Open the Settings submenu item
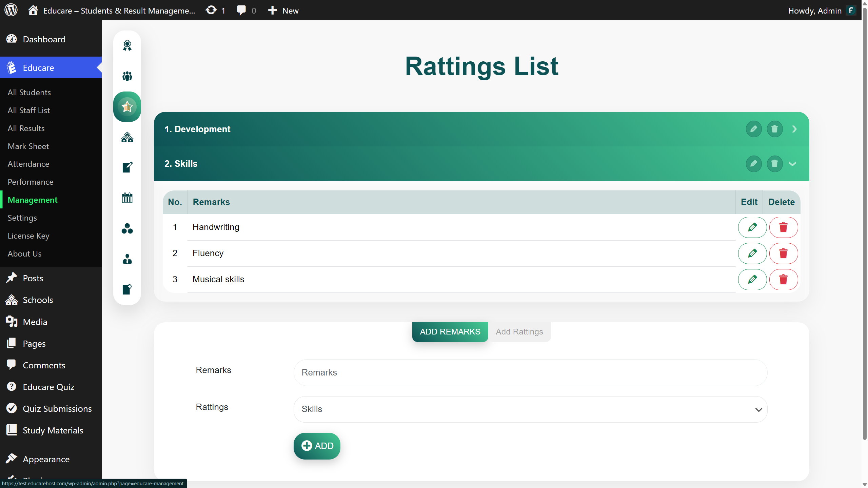This screenshot has width=868, height=488. click(22, 218)
